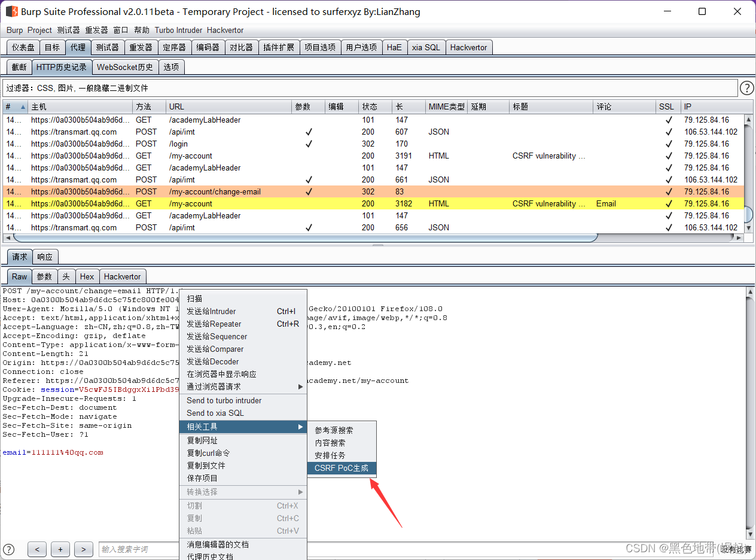Viewport: 756px width, 560px height.
Task: Choose 安排任务 in submenu
Action: 342,455
